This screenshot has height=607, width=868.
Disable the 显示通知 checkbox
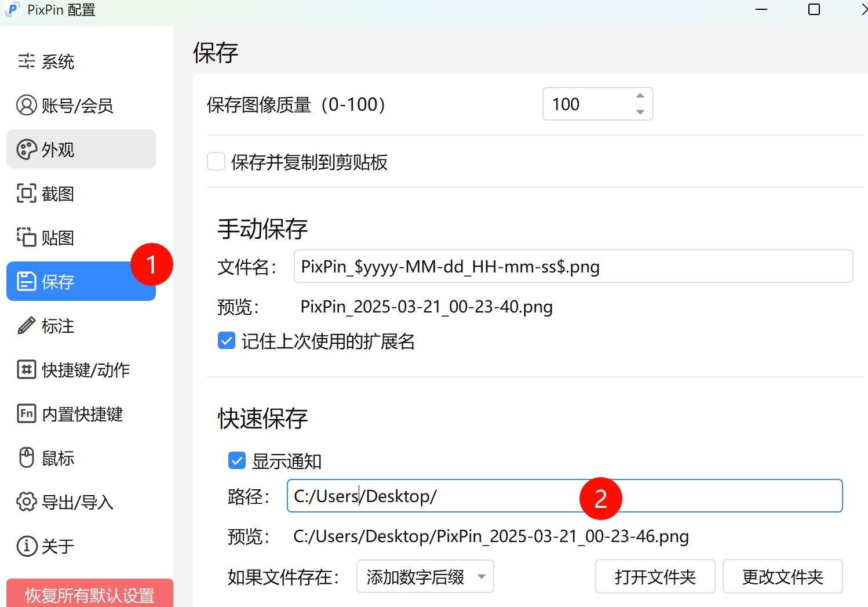(237, 461)
